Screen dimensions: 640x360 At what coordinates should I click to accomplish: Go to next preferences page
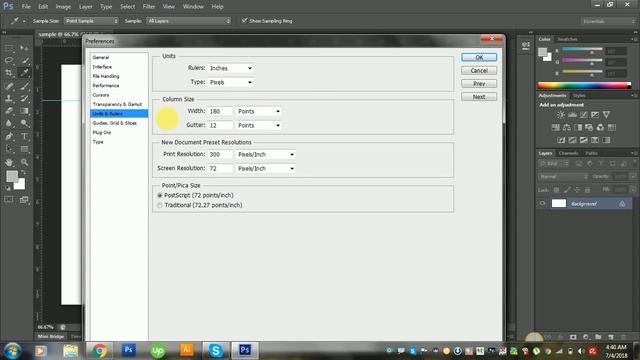click(479, 97)
